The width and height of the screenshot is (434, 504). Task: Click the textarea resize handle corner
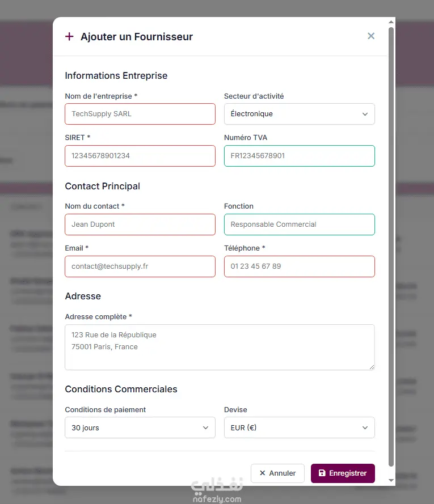[x=372, y=367]
